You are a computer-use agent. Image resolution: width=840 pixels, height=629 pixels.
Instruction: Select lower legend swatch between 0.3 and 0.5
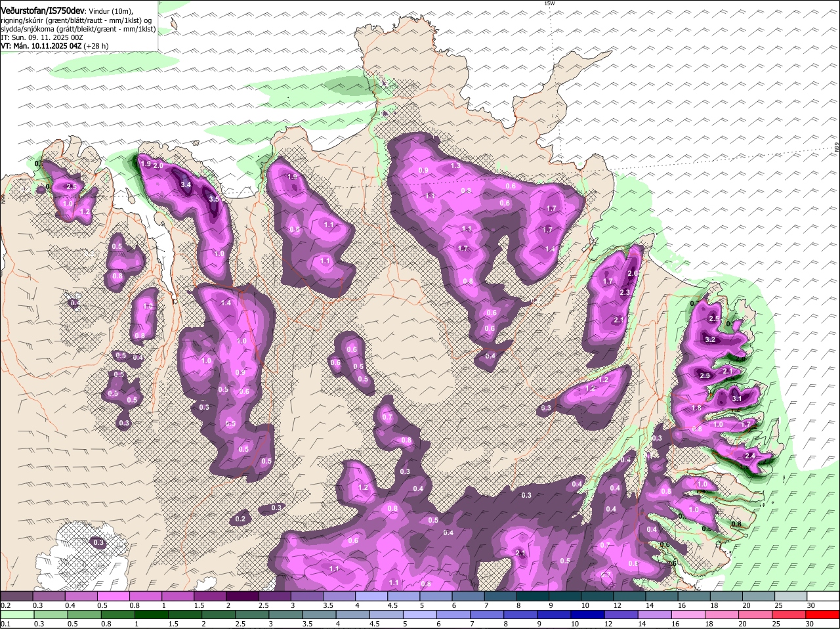pos(52,615)
